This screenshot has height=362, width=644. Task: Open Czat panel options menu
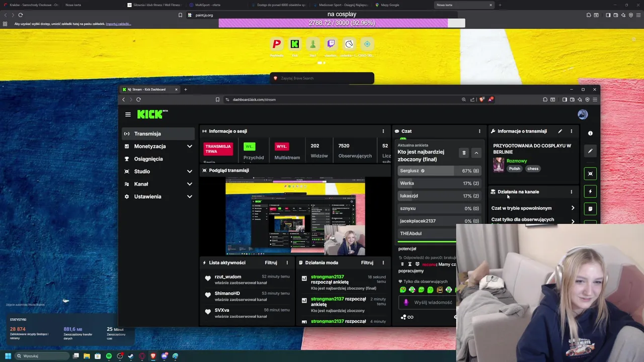pos(479,131)
